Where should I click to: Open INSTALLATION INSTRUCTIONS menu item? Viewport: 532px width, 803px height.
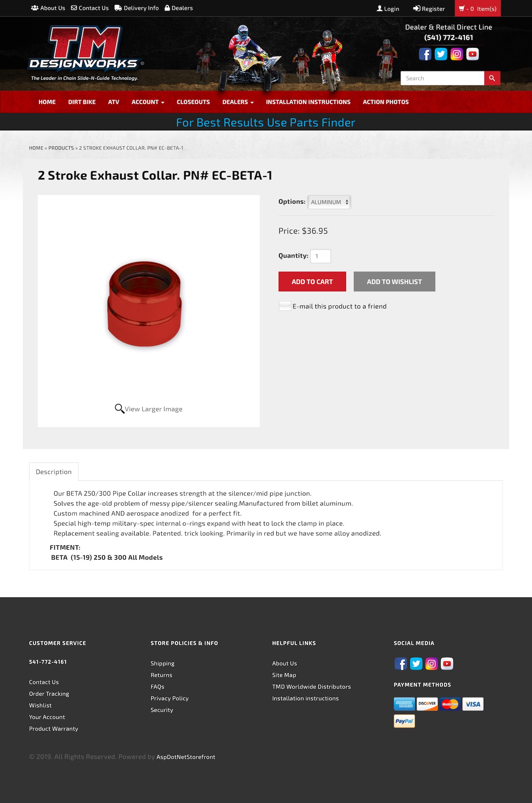(x=308, y=102)
